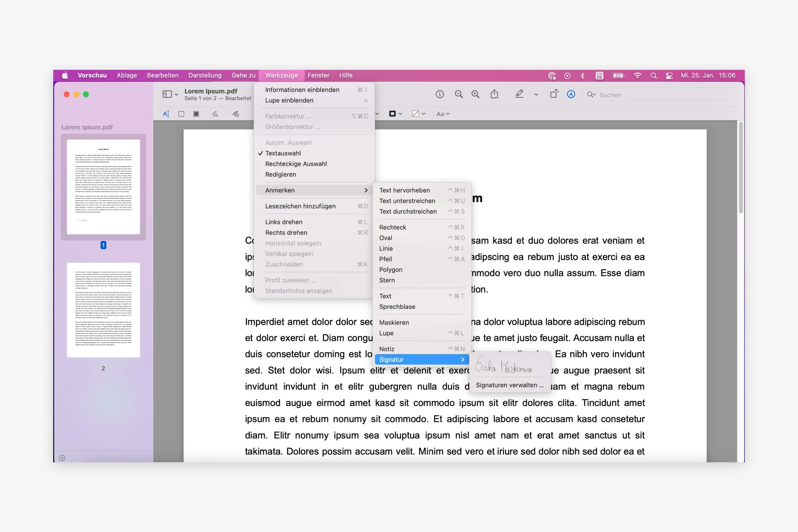Open the battery status icon

pyautogui.click(x=618, y=76)
